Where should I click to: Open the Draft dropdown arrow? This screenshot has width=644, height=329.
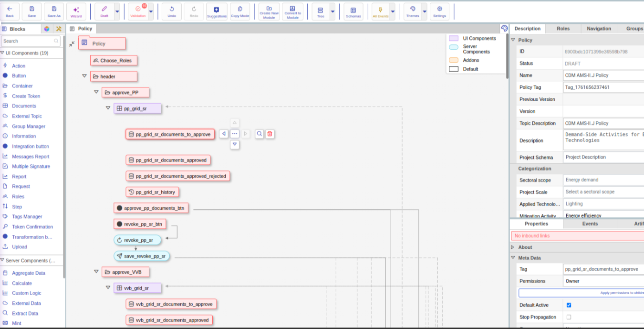click(117, 11)
